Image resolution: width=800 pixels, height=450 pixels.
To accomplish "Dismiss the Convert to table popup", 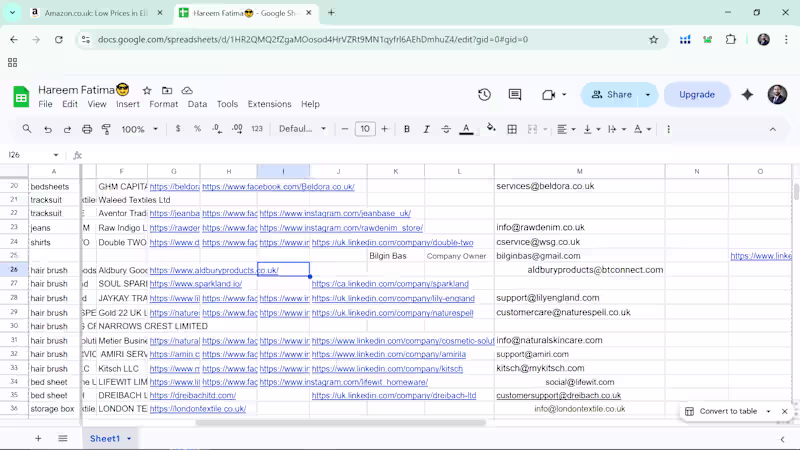I will (785, 411).
